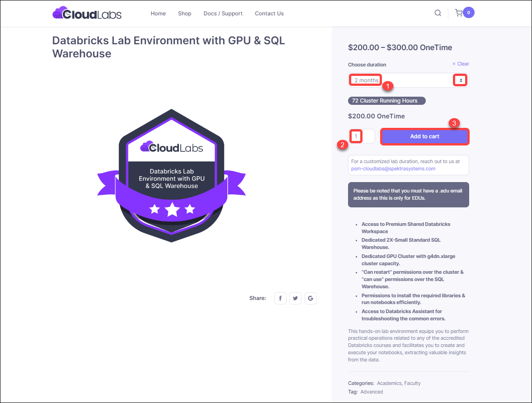Share product on Facebook
Viewport: 532px width, 403px height.
coord(280,298)
